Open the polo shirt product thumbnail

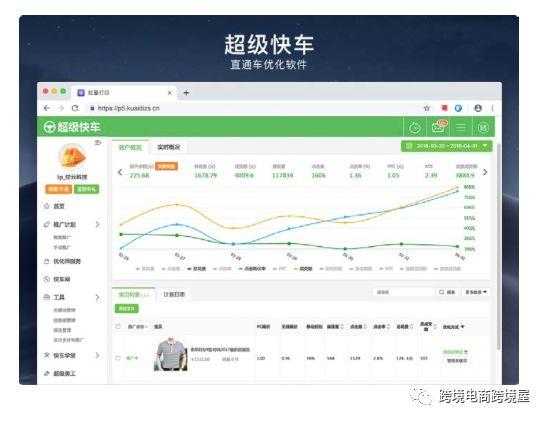pos(171,355)
